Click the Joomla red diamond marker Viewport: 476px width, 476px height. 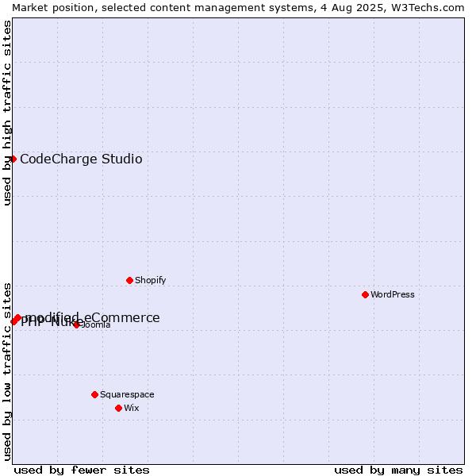(76, 324)
